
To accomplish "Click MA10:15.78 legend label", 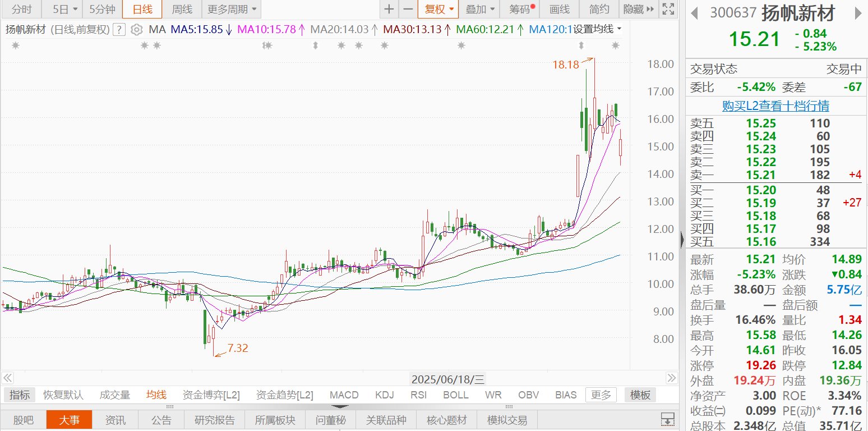I will pyautogui.click(x=266, y=29).
